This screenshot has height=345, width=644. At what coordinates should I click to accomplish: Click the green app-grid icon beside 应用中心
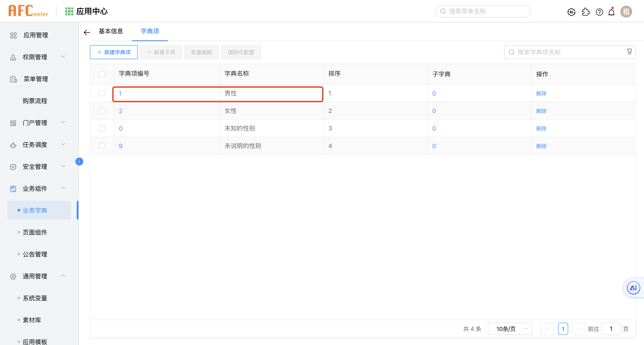[x=69, y=11]
